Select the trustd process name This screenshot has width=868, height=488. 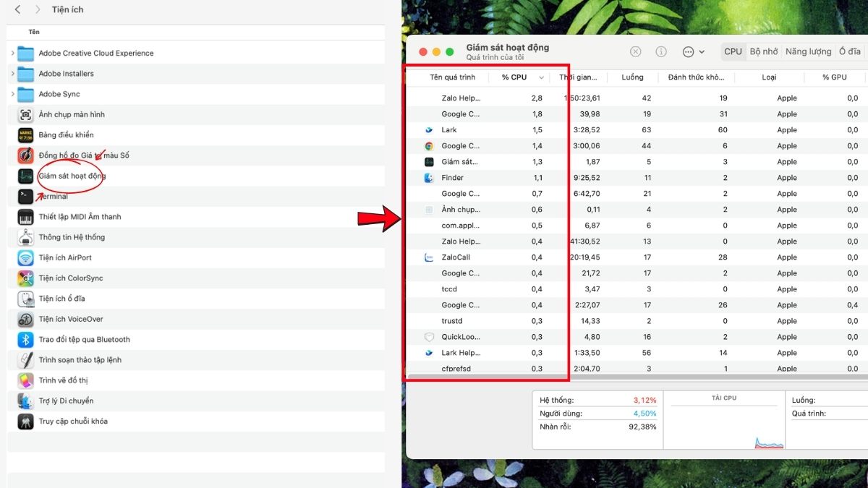click(451, 321)
